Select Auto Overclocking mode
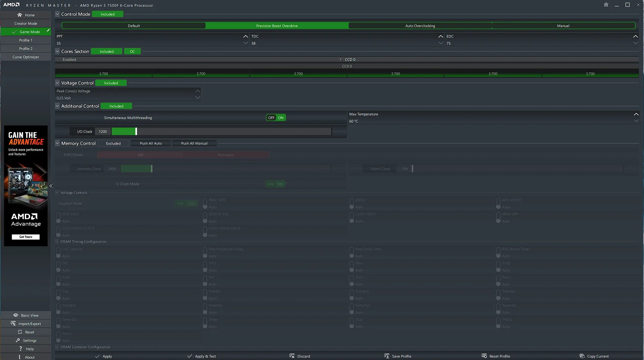This screenshot has width=644, height=360. point(420,26)
